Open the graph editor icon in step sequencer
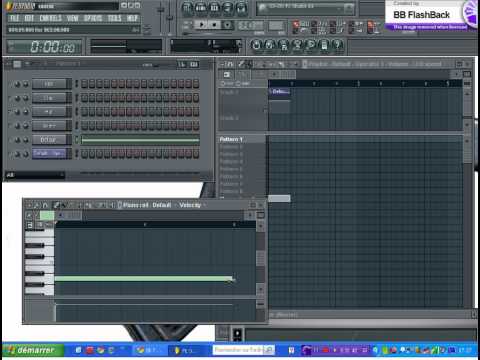This screenshot has width=480, height=360. point(182,64)
